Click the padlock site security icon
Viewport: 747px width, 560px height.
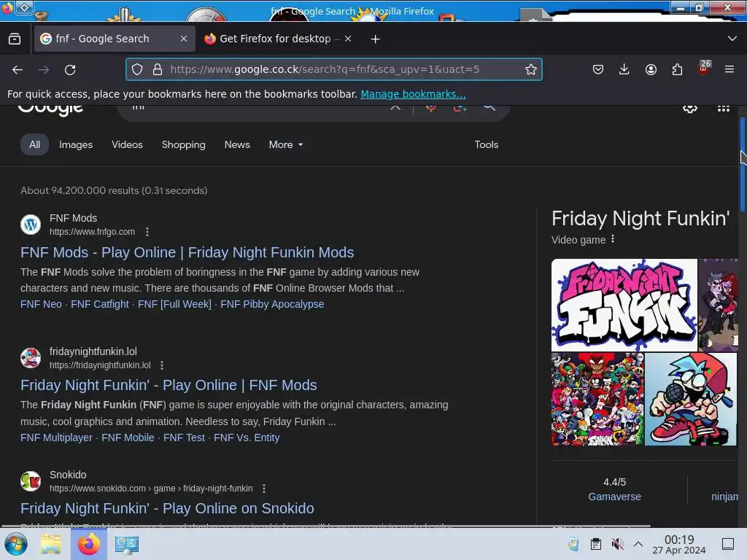click(x=158, y=69)
